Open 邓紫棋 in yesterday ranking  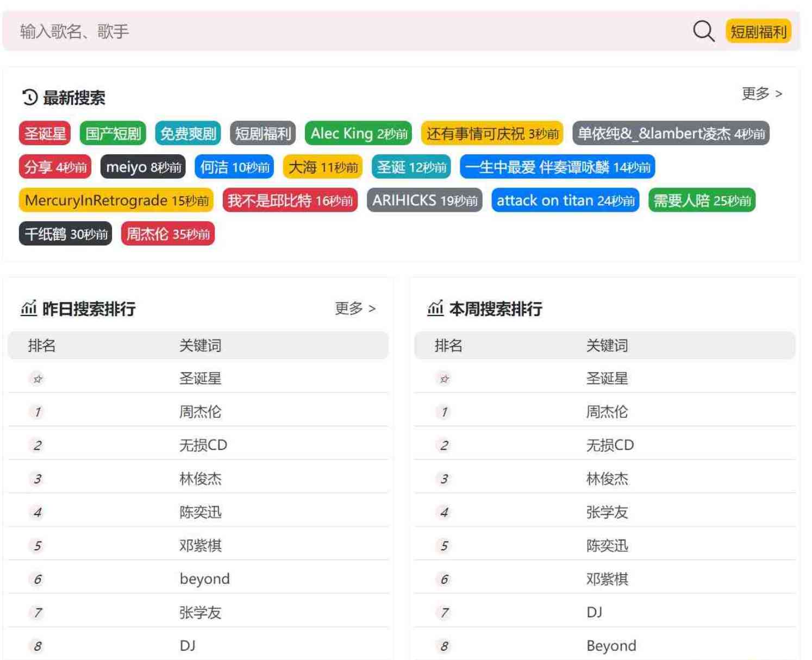pos(201,545)
